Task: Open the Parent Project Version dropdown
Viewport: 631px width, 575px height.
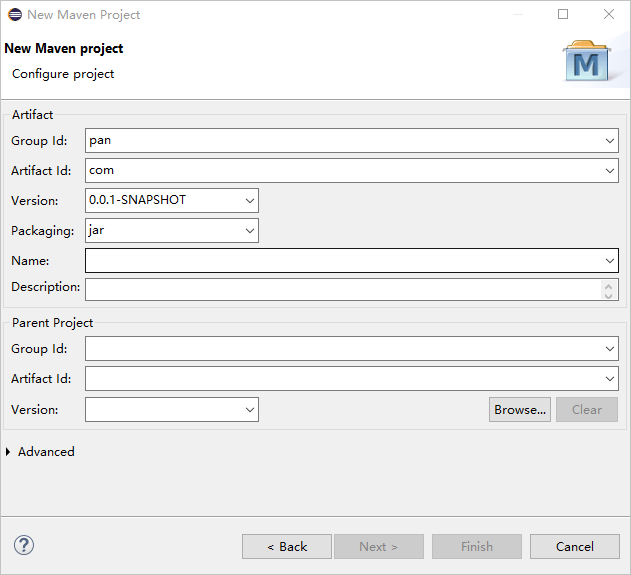Action: coord(250,410)
